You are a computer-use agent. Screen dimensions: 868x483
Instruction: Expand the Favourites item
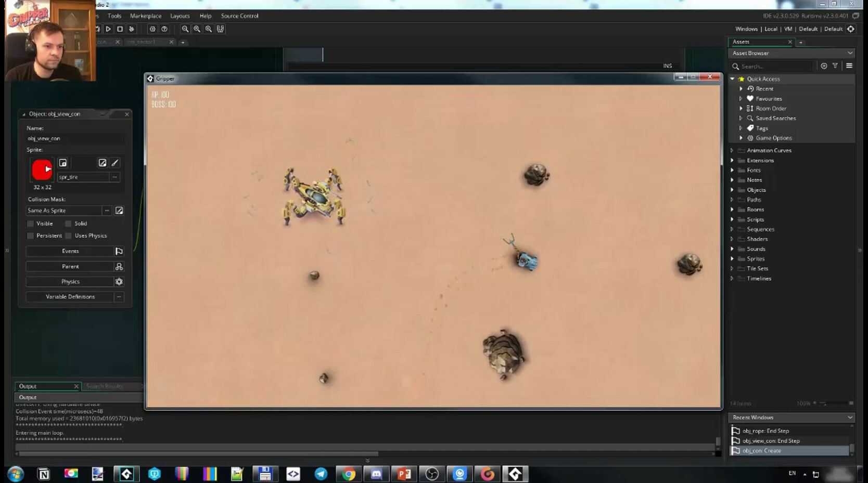pos(741,99)
